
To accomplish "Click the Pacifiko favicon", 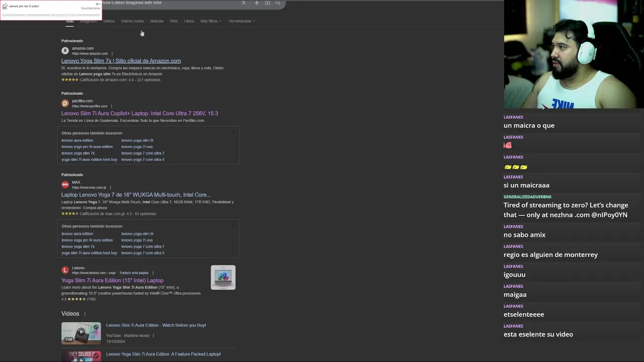I will [65, 103].
